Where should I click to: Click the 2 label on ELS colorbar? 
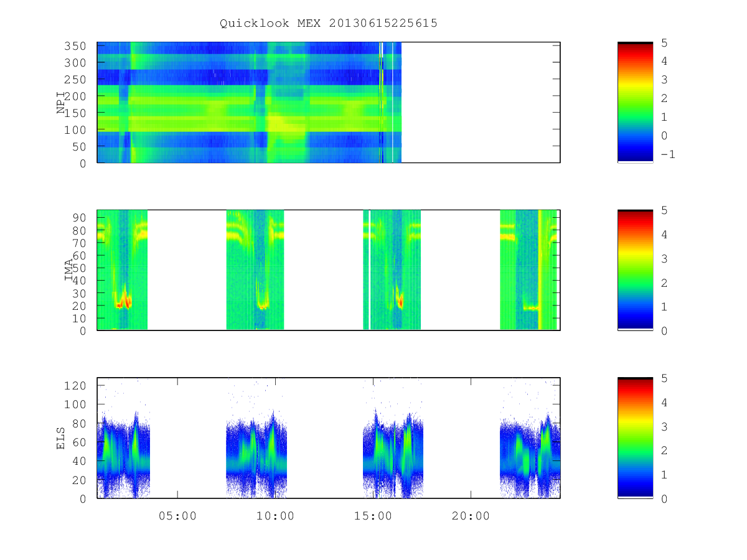pos(664,450)
